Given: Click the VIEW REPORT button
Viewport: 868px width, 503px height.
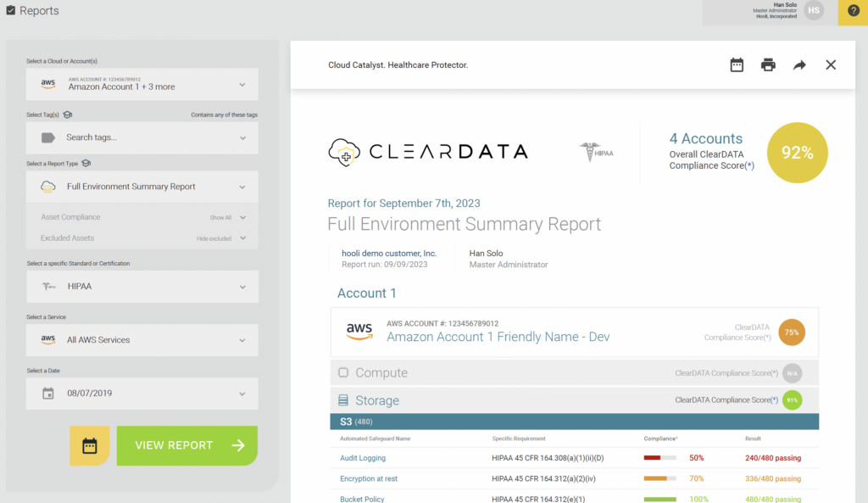Looking at the screenshot, I should tap(187, 445).
